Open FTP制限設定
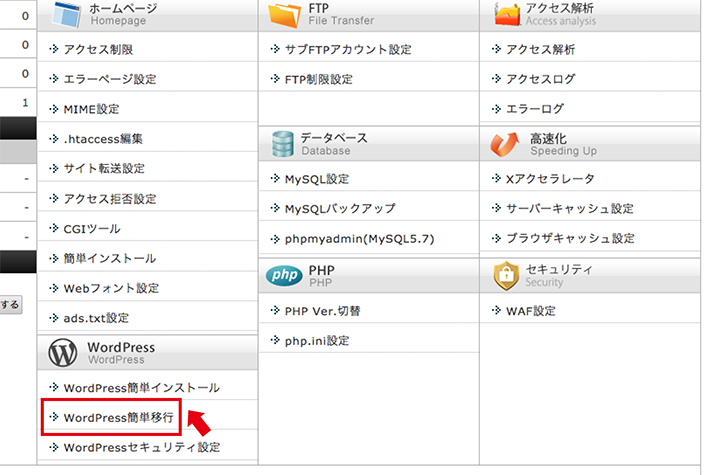This screenshot has height=475, width=720. tap(319, 79)
